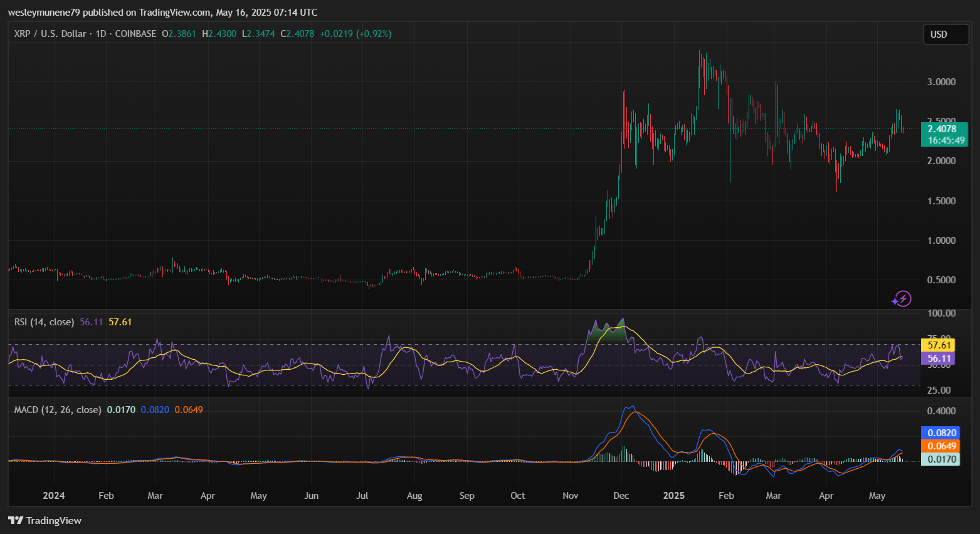
Task: Click the histogram value tag 0.0170
Action: click(x=942, y=459)
